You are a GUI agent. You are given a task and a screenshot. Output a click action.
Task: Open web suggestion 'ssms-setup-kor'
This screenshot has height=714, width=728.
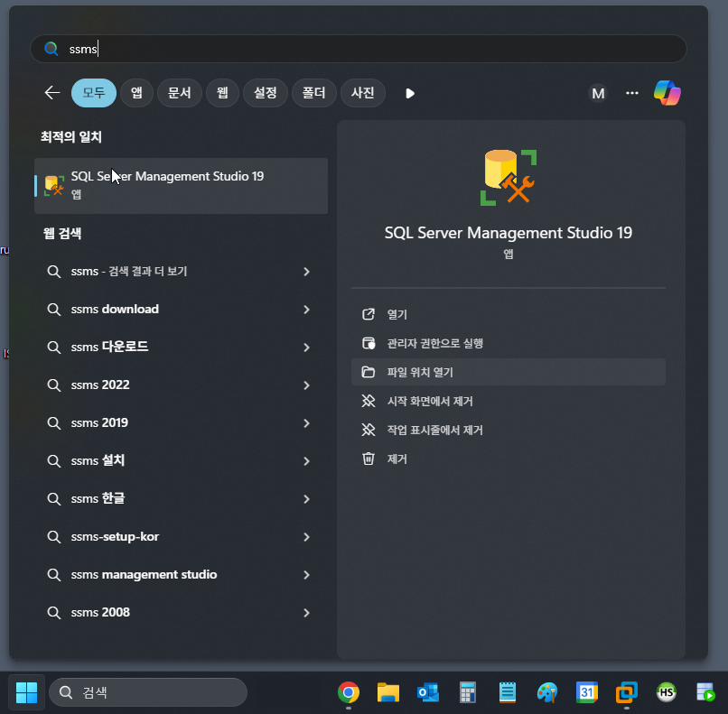(181, 537)
